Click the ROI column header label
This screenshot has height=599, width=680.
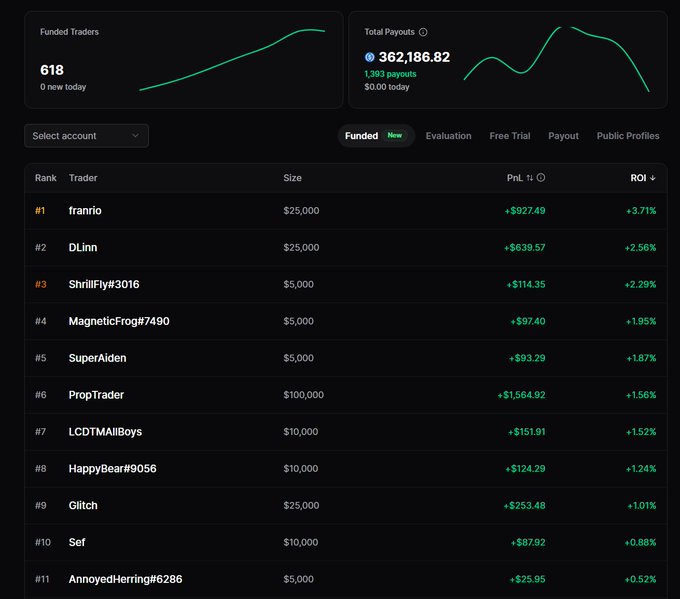click(x=638, y=178)
